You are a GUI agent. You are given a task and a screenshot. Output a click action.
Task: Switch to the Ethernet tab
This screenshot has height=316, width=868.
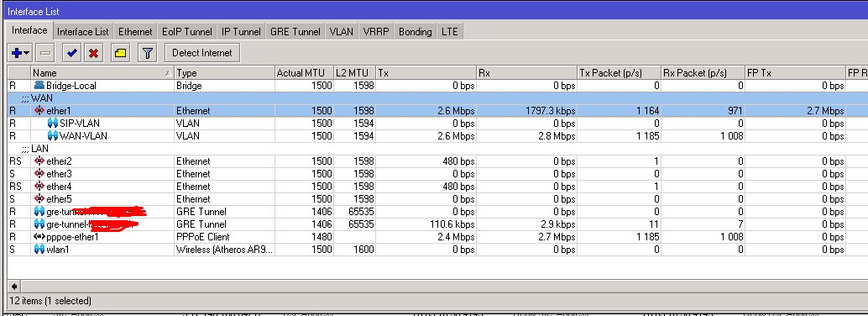pyautogui.click(x=135, y=32)
